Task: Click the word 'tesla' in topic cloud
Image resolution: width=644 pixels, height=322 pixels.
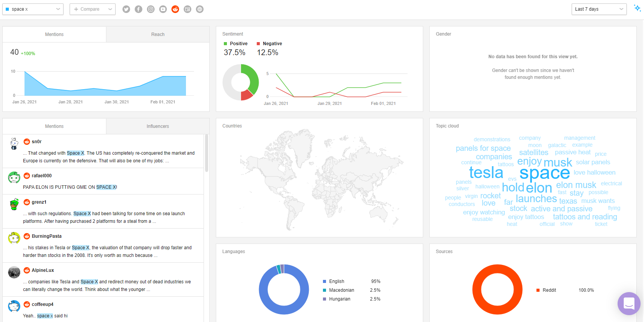Action: 486,173
